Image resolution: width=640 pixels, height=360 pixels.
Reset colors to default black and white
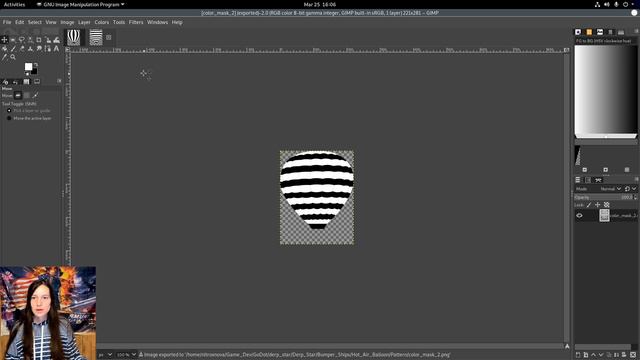[x=27, y=74]
